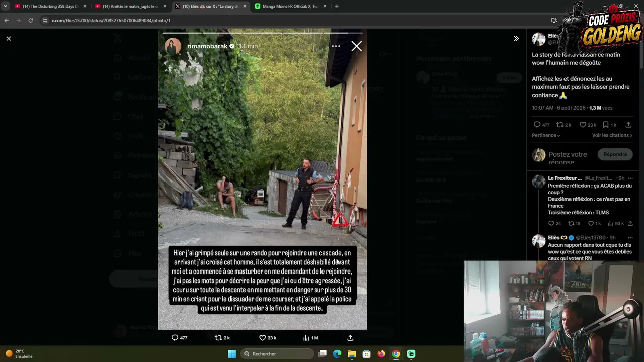The height and width of the screenshot is (362, 644).
Task: Open a new browser tab
Action: point(337,6)
